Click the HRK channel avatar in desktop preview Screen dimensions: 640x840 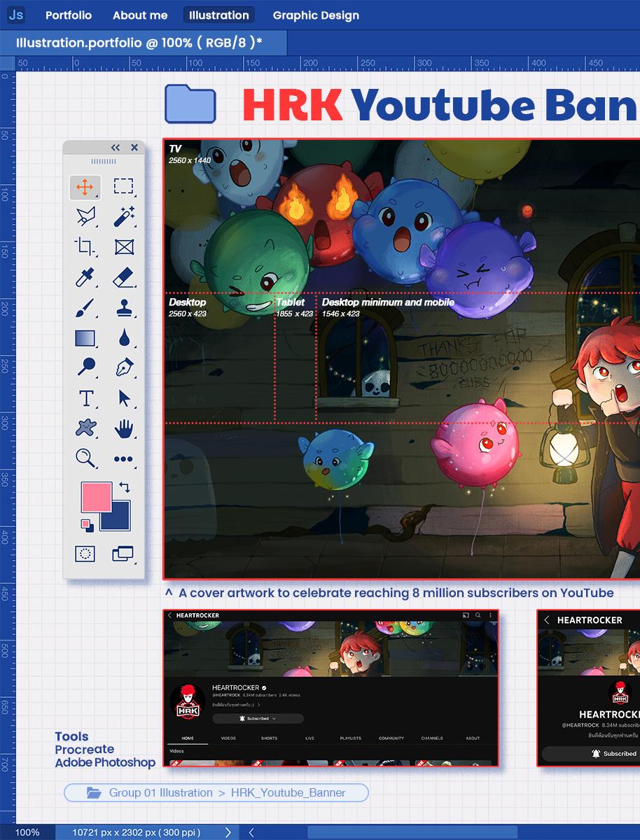[188, 703]
